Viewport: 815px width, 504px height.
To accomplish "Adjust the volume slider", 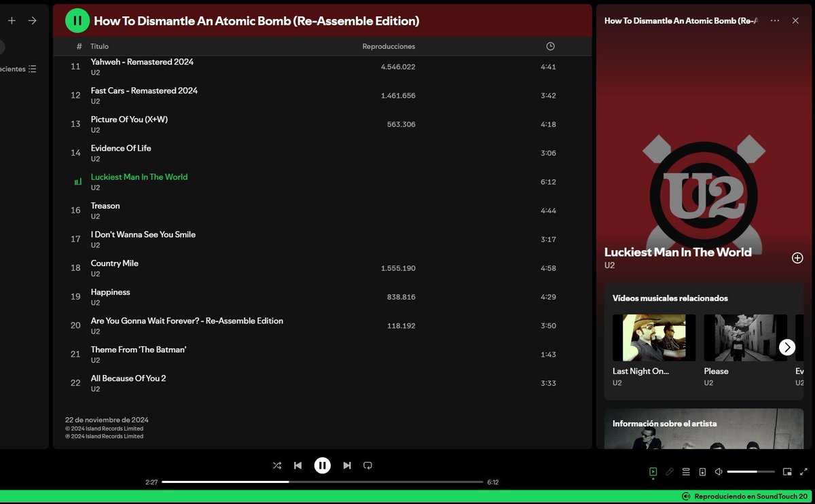I will 751,471.
